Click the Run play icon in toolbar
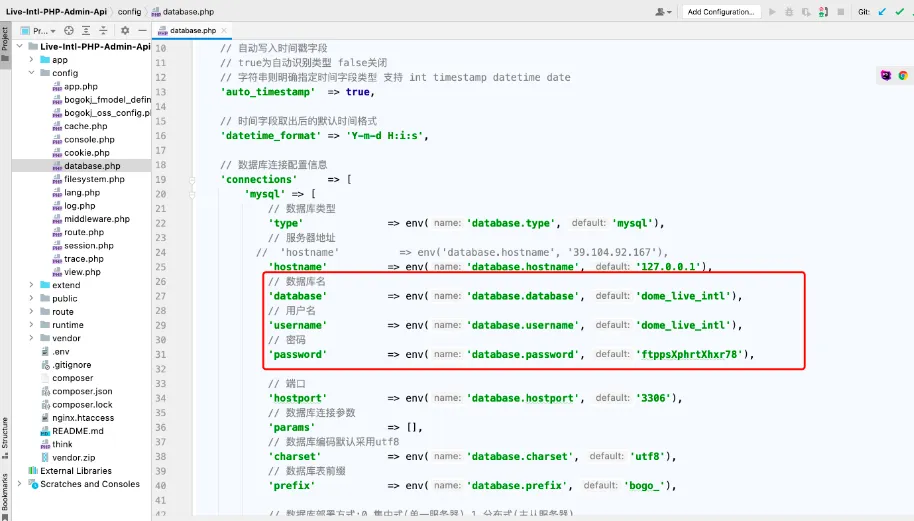Image resolution: width=914 pixels, height=521 pixels. point(772,12)
